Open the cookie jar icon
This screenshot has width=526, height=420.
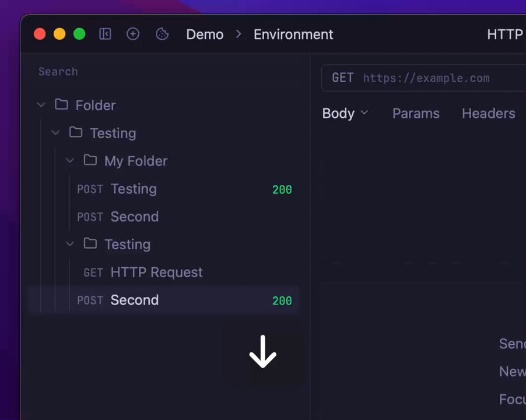[162, 34]
